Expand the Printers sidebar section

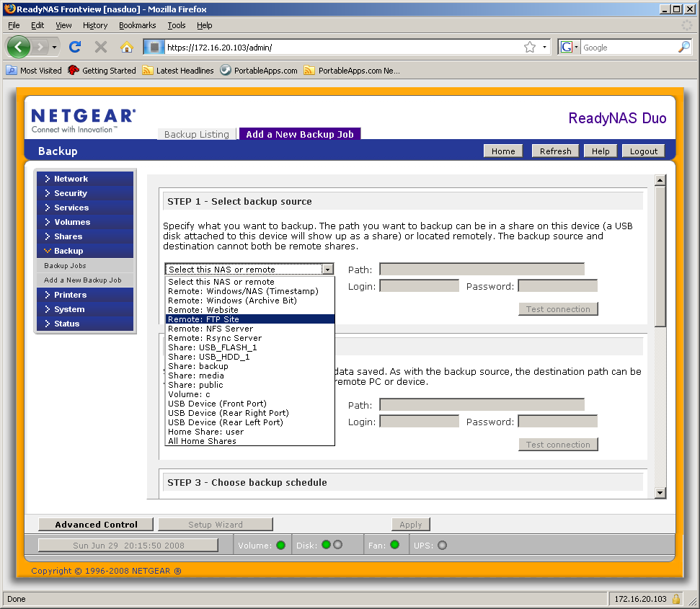tap(85, 295)
